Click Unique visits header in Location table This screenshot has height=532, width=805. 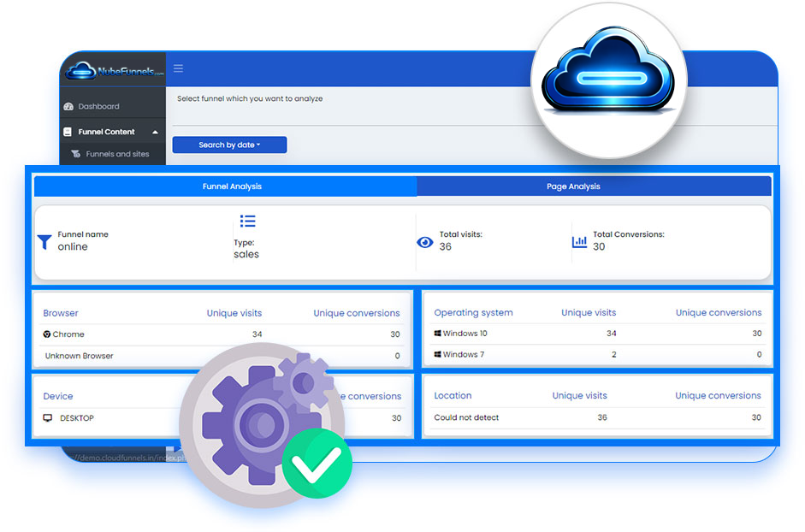(x=580, y=395)
